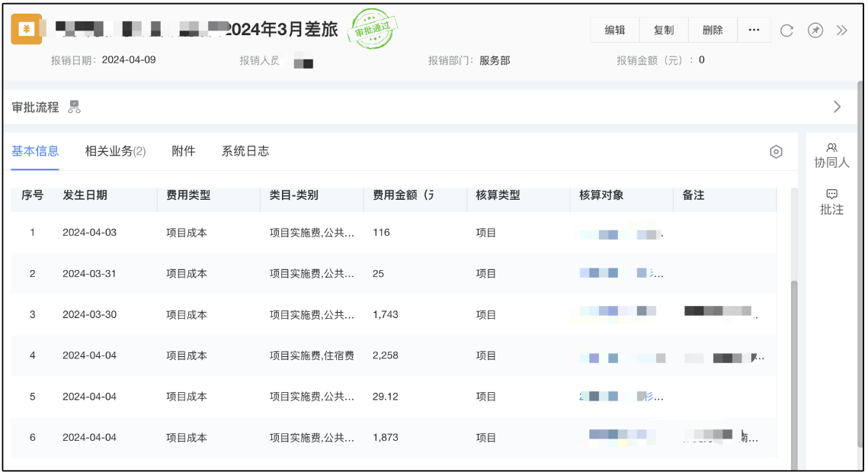Click the vertical scrollbar of the table
Screen dimensions: 868x476
(x=793, y=366)
